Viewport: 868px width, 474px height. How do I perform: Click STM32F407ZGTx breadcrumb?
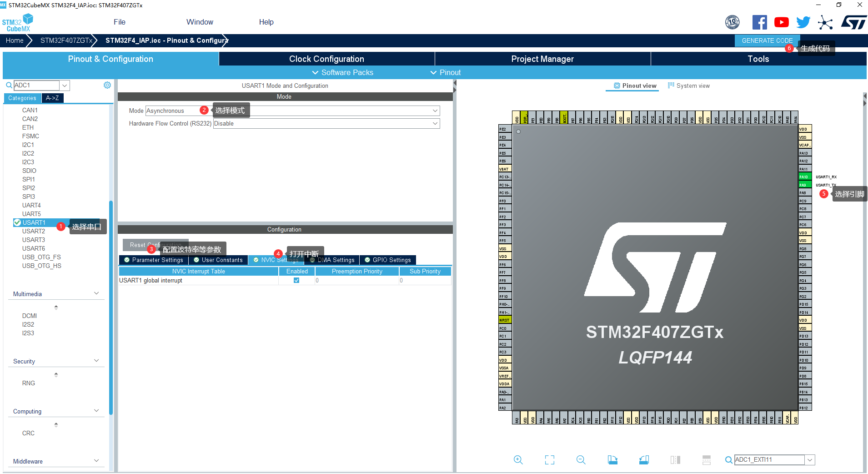[x=66, y=40]
